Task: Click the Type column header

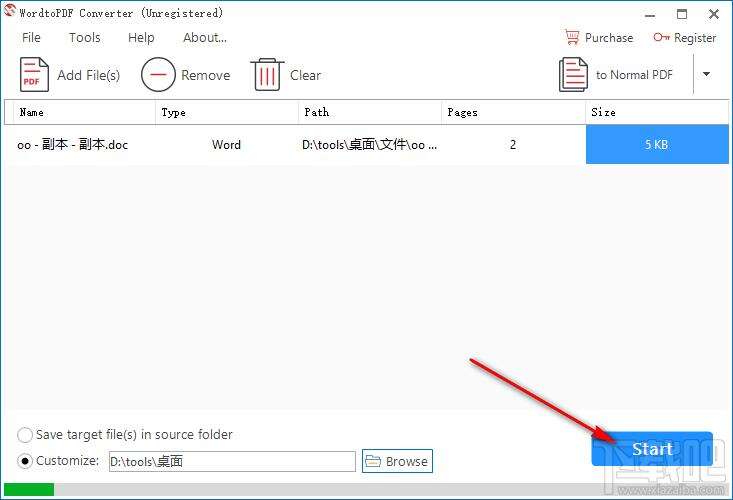Action: (227, 112)
